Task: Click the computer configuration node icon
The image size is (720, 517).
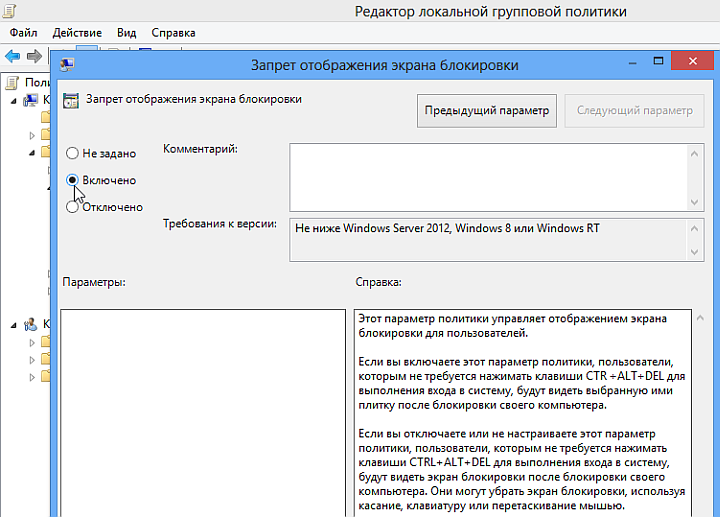Action: coord(29,100)
